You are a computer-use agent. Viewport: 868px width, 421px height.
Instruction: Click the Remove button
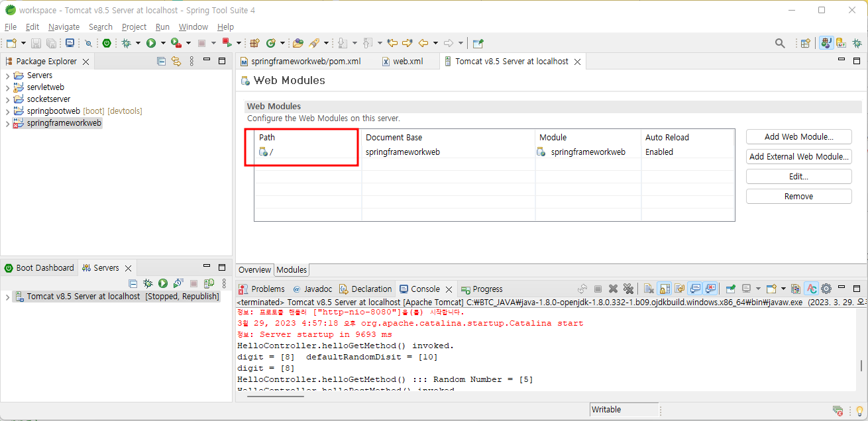(x=798, y=197)
